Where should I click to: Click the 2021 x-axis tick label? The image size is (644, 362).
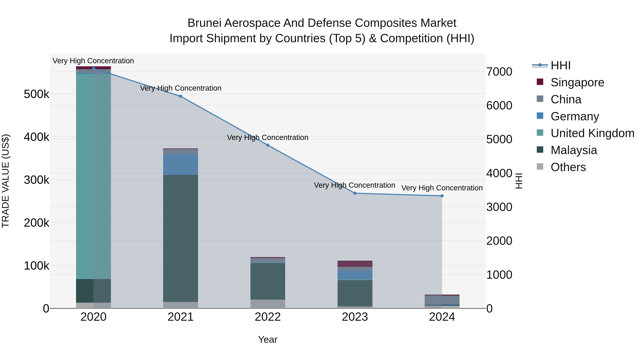(x=180, y=317)
